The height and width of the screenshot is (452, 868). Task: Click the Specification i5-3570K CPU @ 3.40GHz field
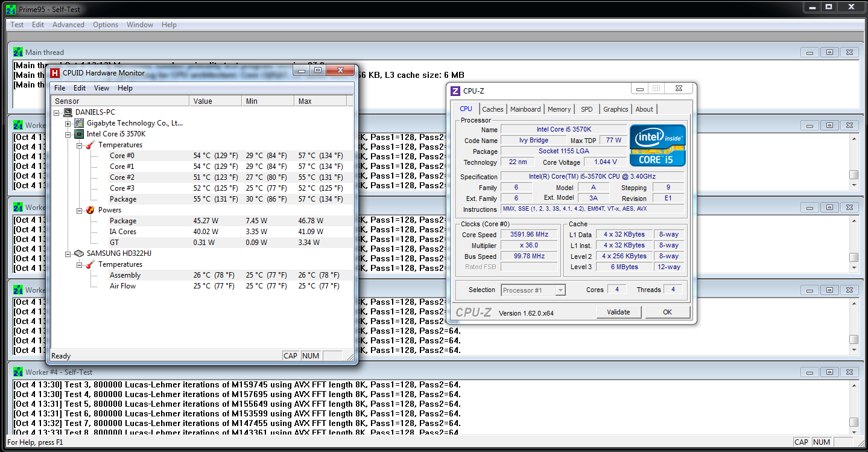click(x=594, y=177)
